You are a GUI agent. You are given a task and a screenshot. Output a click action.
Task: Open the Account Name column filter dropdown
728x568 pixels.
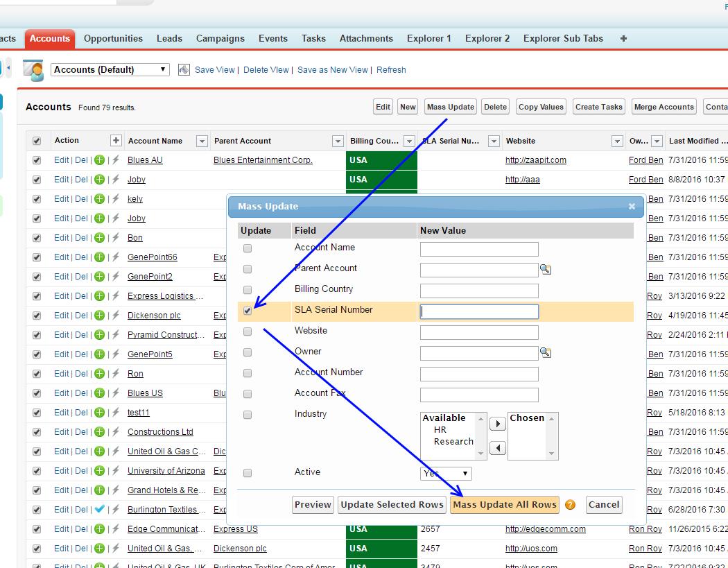pyautogui.click(x=202, y=141)
